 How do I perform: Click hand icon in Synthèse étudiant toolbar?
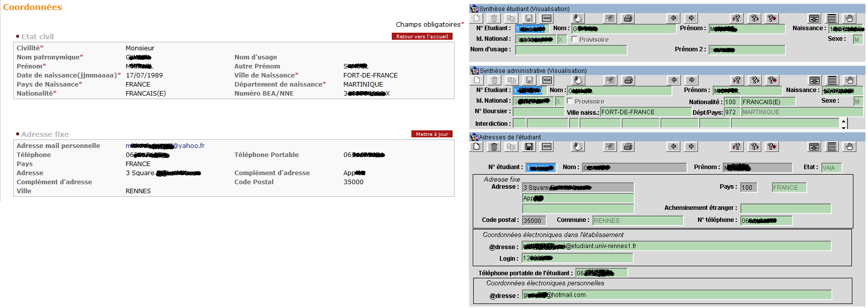849,18
